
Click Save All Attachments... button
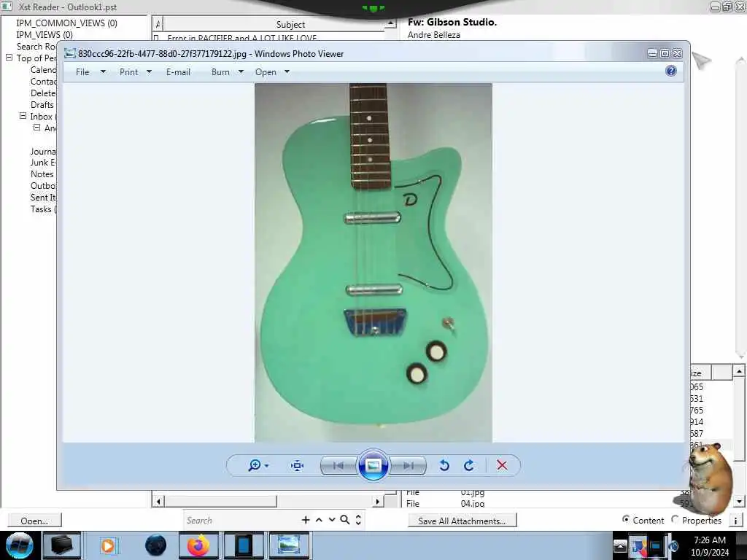tap(462, 521)
